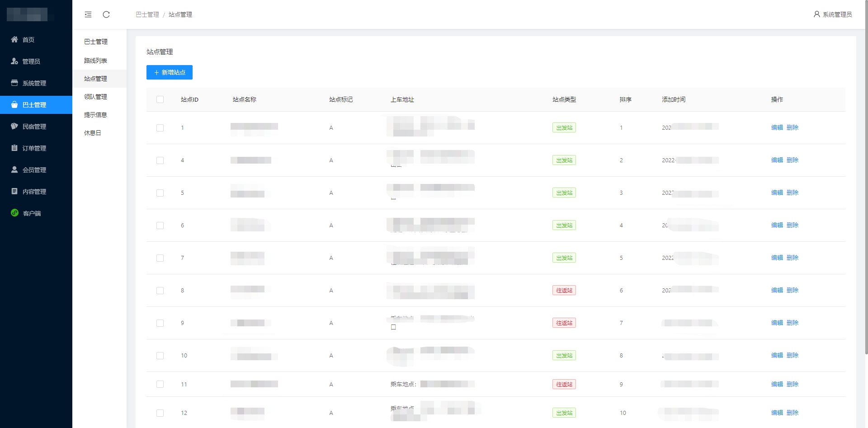This screenshot has height=428, width=868.
Task: Click the plus icon in 新增站点 button
Action: point(156,72)
